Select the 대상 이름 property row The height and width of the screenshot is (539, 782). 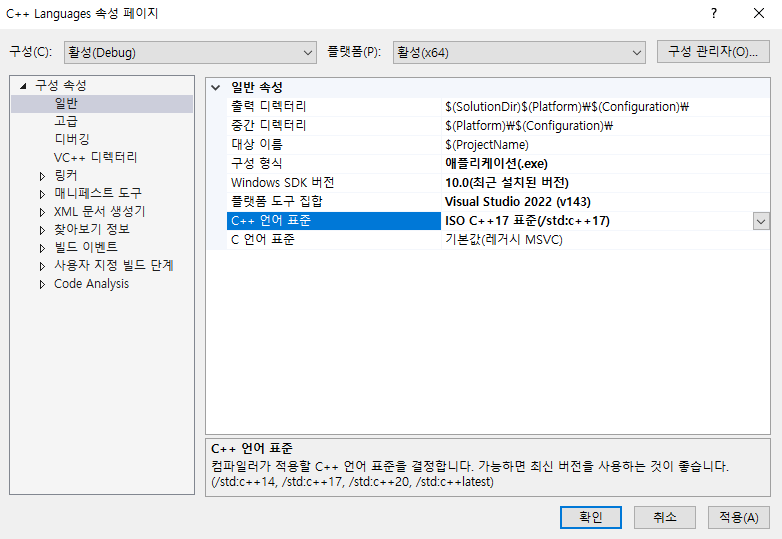[498, 145]
